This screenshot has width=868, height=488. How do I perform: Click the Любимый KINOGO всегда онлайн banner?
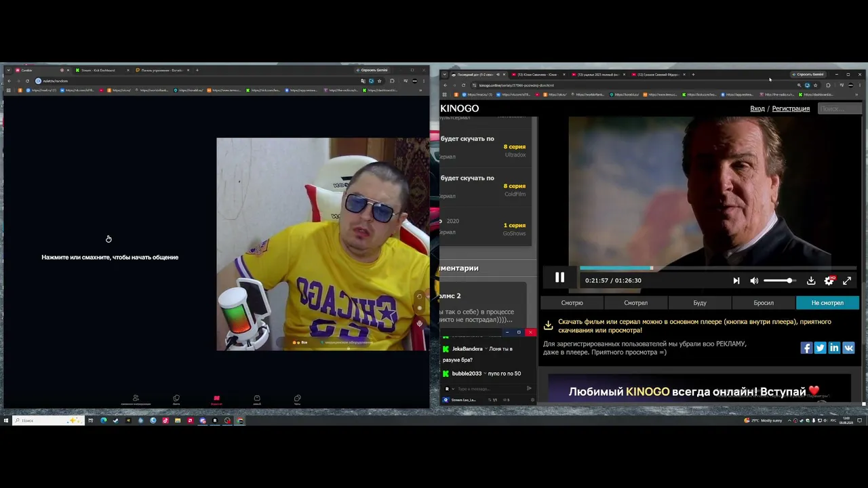(x=699, y=388)
